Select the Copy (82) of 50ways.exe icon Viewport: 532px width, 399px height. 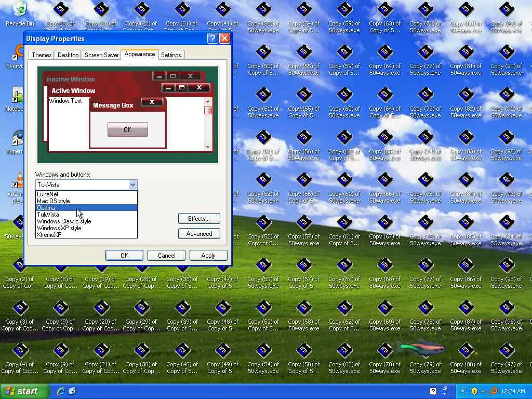click(x=466, y=102)
